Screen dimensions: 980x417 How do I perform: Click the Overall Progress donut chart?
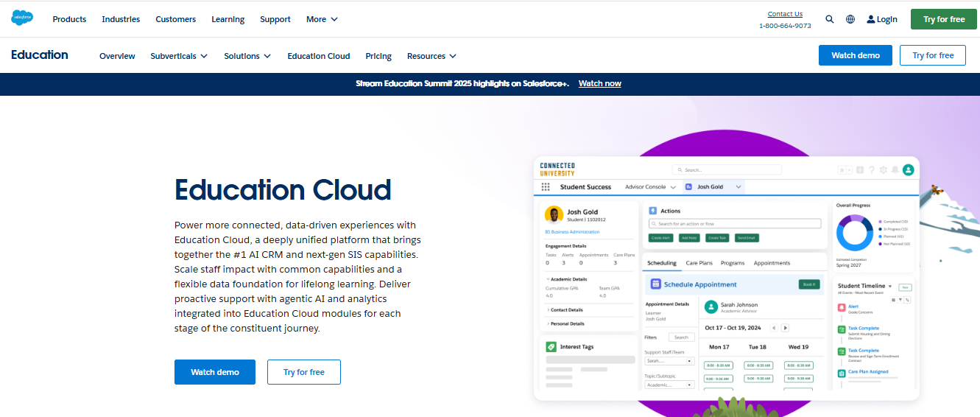point(855,232)
